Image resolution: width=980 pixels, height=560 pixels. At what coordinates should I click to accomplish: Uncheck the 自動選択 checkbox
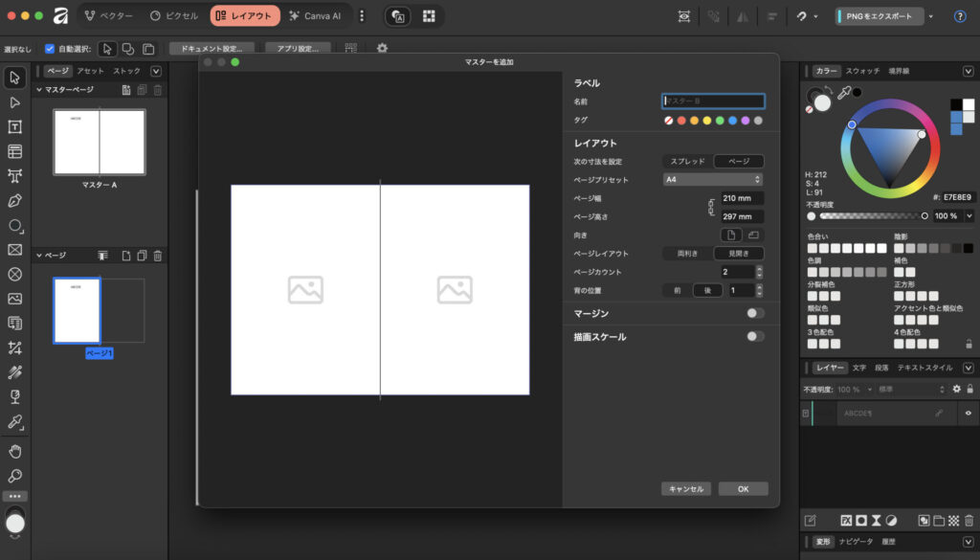click(x=50, y=49)
